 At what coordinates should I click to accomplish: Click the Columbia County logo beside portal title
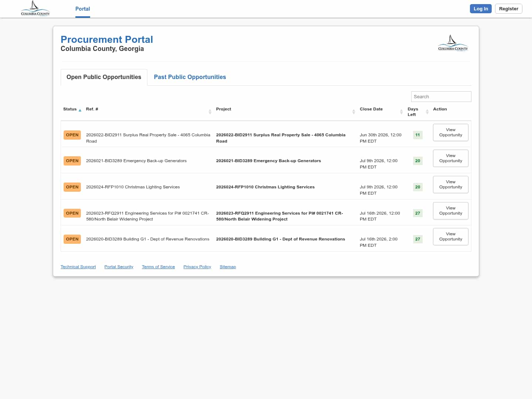coord(453,43)
